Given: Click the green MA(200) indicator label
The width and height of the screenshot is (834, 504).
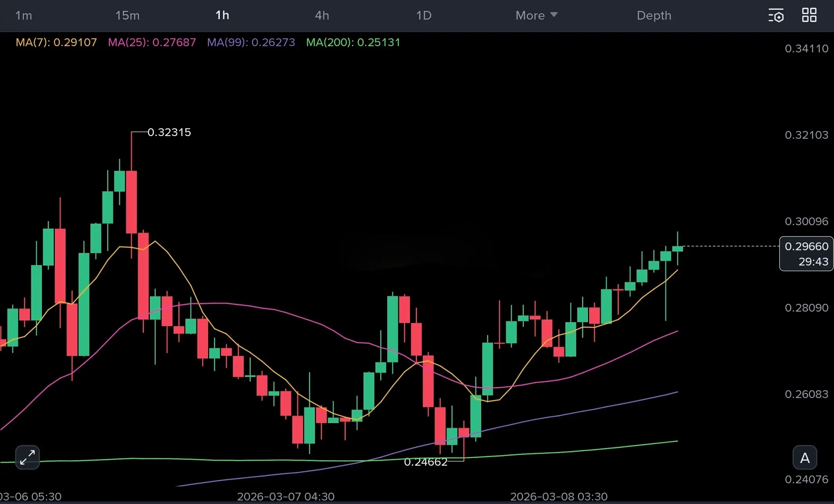Looking at the screenshot, I should point(353,42).
